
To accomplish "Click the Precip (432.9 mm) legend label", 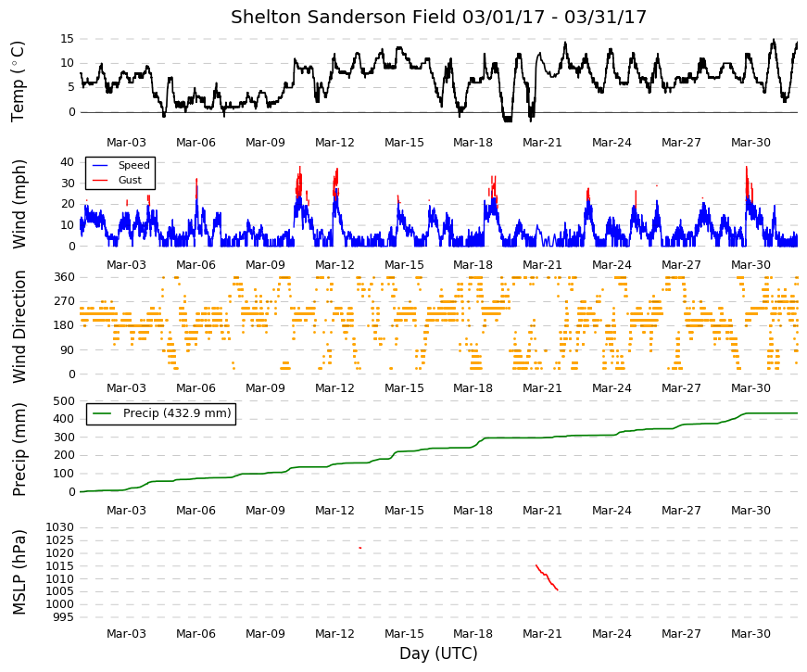I will [177, 413].
